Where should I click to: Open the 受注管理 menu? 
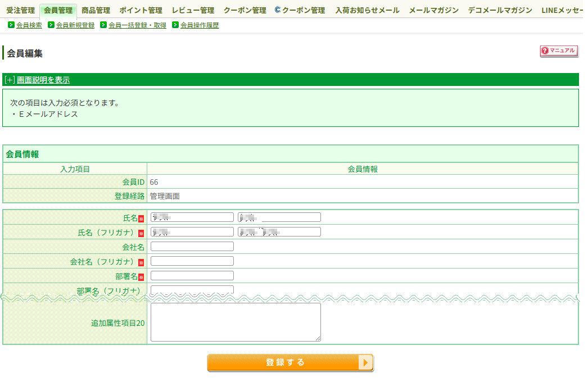(20, 10)
